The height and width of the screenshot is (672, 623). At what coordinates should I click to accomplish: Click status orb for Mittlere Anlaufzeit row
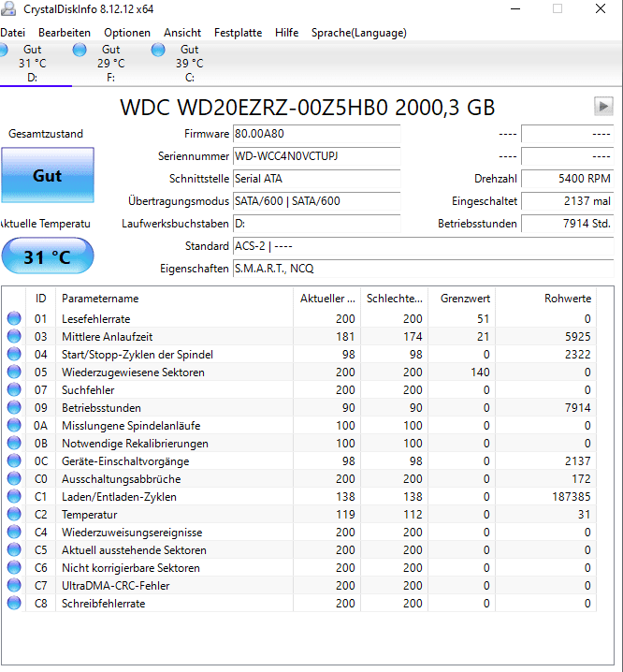14,336
